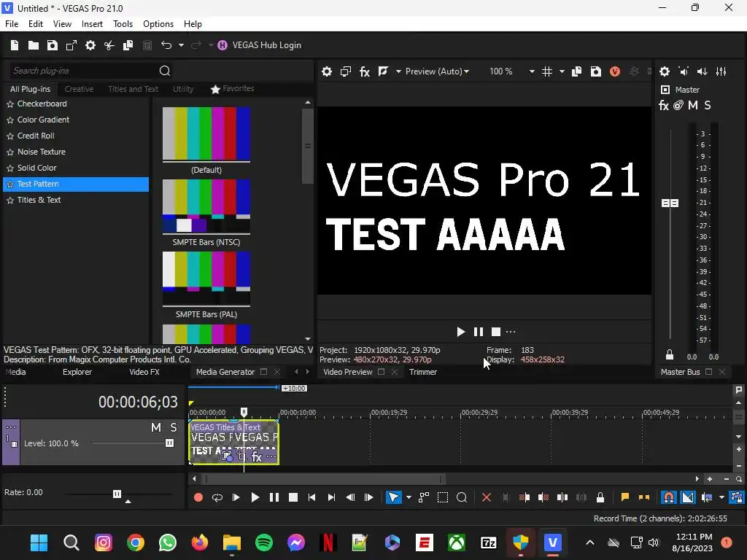This screenshot has height=560, width=747.
Task: Open the Tools menu
Action: [123, 24]
